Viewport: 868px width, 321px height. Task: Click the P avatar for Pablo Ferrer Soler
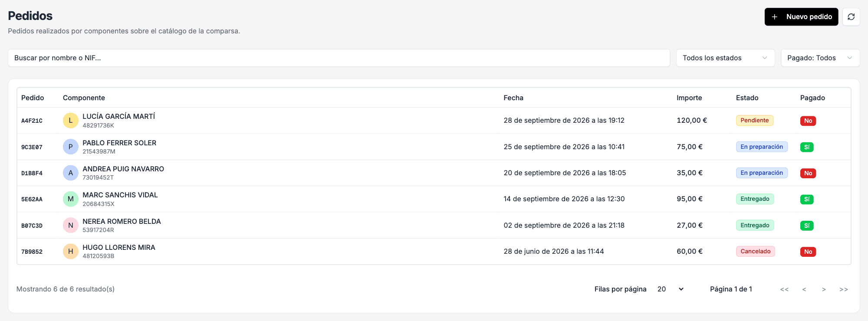pos(71,147)
